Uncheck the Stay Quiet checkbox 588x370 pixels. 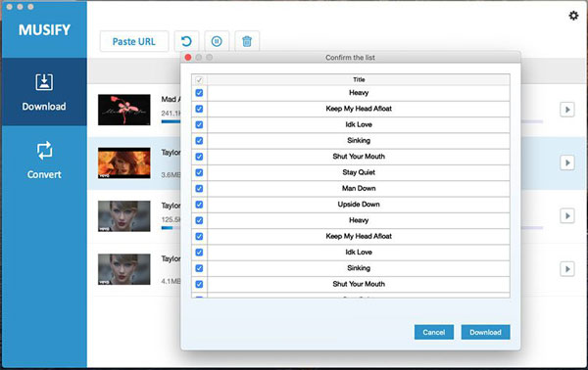tap(199, 172)
